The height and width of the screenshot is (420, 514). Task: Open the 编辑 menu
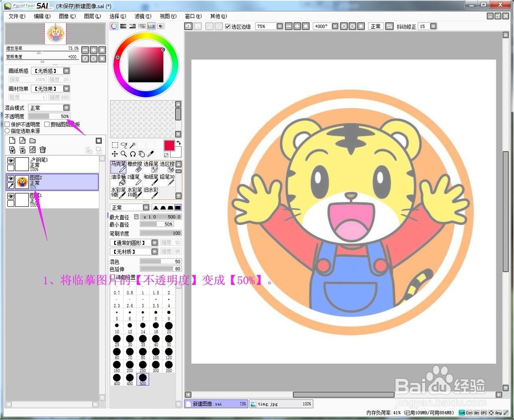[x=42, y=16]
